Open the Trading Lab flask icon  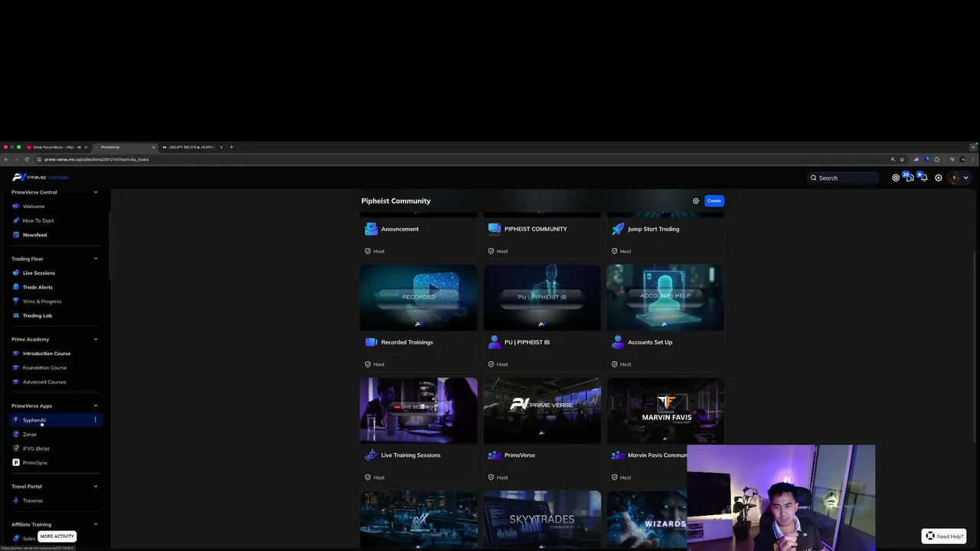16,315
